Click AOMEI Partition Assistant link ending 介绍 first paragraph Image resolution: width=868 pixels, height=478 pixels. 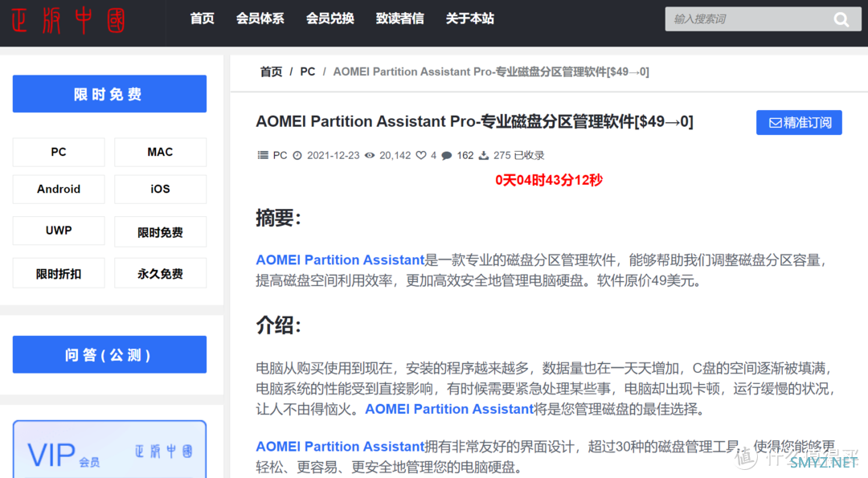tap(449, 410)
